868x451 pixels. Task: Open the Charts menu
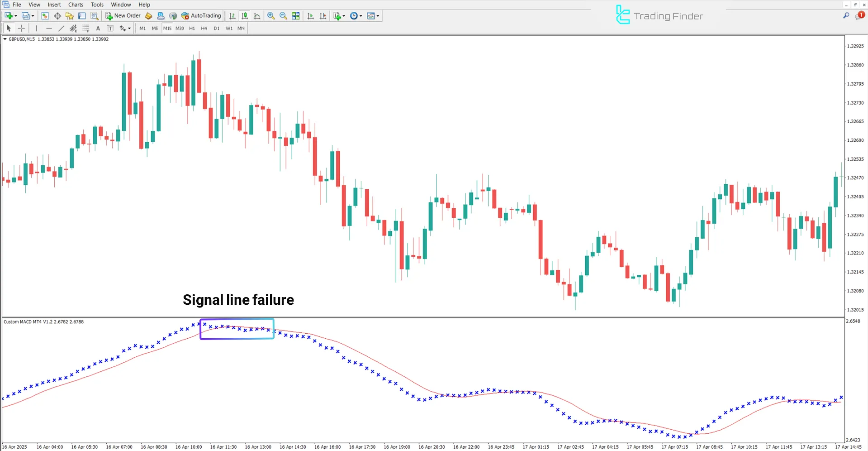point(75,5)
